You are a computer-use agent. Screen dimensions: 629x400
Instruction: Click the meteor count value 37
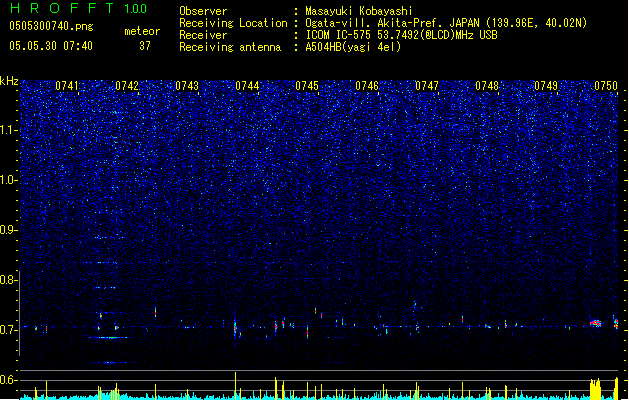[x=145, y=46]
